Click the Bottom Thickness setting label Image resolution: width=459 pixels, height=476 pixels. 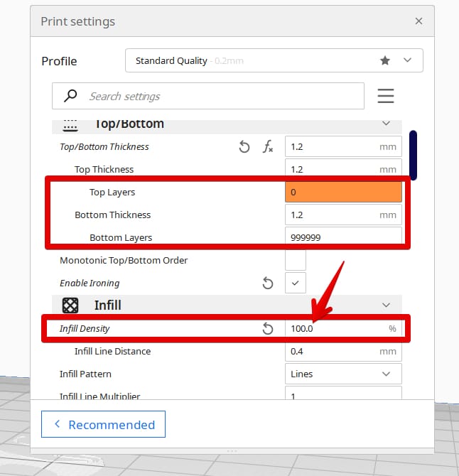coord(113,215)
